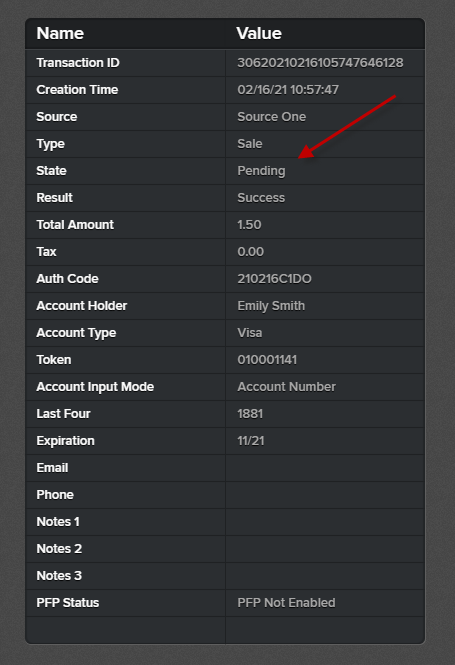Click the empty Email value cell

click(325, 468)
